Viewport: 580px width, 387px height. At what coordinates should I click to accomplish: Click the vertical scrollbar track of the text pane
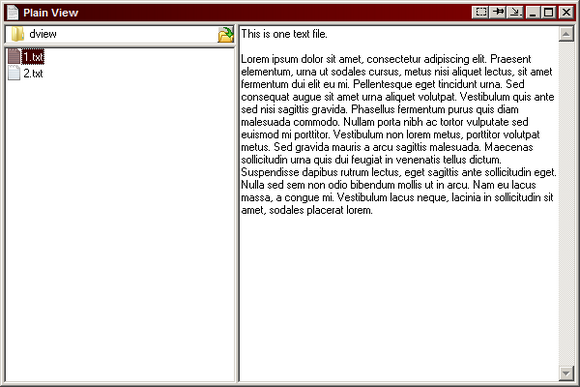pyautogui.click(x=566, y=204)
